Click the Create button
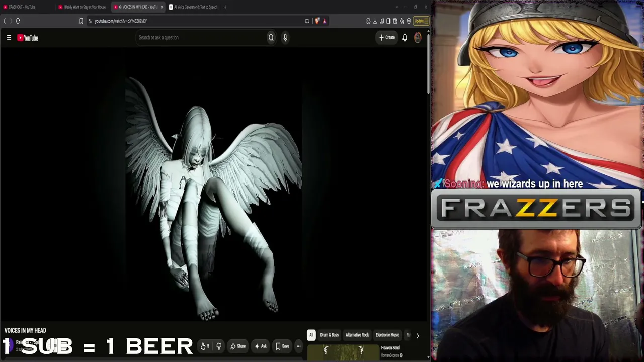This screenshot has width=644, height=362. (x=387, y=37)
